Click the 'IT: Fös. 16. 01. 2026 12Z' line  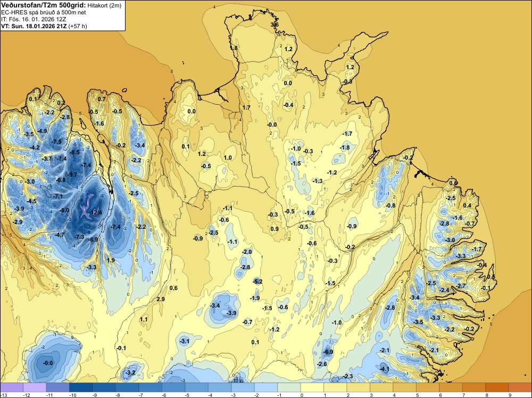point(34,19)
